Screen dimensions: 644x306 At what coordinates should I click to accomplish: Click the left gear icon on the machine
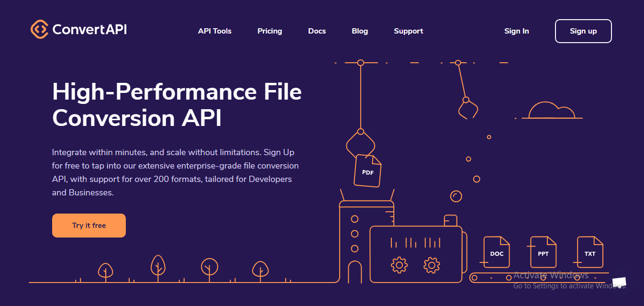pos(399,265)
